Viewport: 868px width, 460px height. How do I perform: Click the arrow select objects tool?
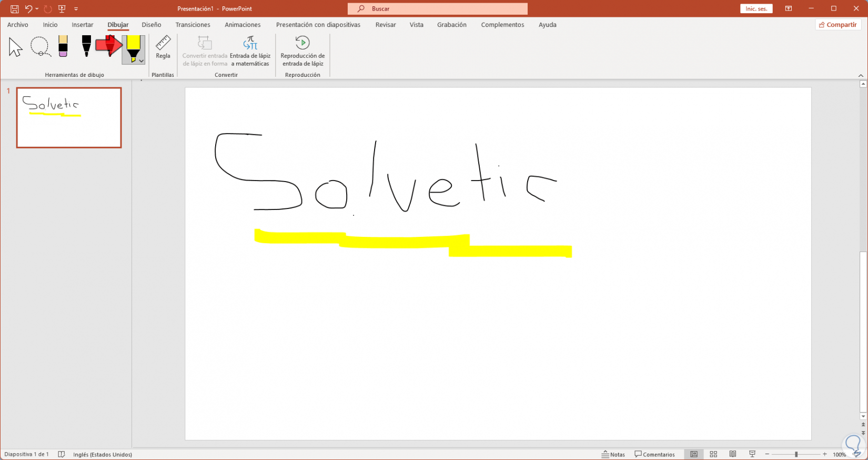point(16,47)
